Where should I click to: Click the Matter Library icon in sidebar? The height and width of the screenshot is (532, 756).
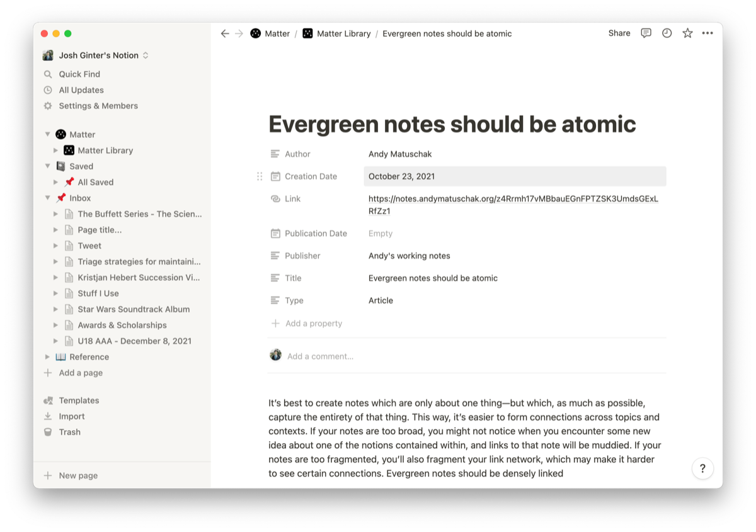[69, 150]
